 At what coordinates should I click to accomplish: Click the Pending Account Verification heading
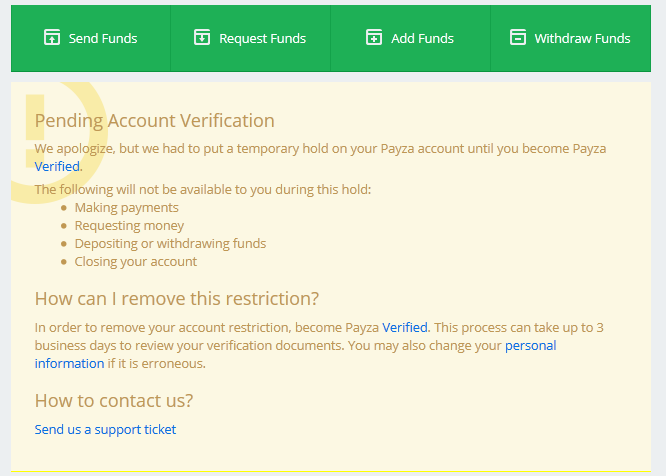tap(154, 121)
